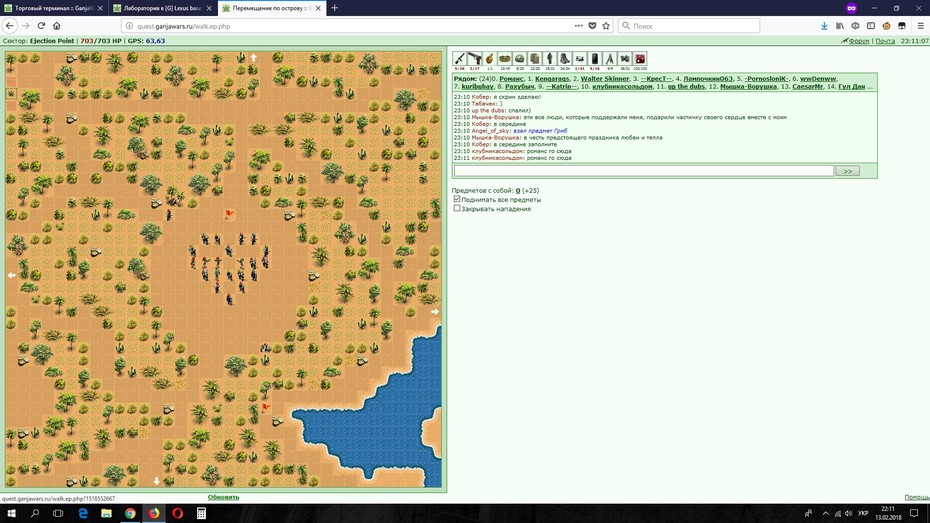Move north with the top map arrow

[253, 58]
